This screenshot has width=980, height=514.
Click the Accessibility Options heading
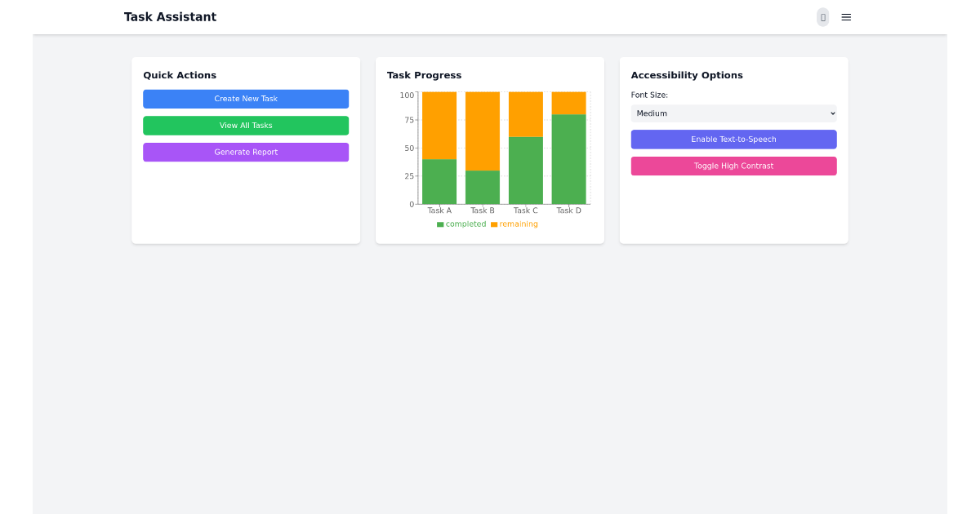point(687,74)
